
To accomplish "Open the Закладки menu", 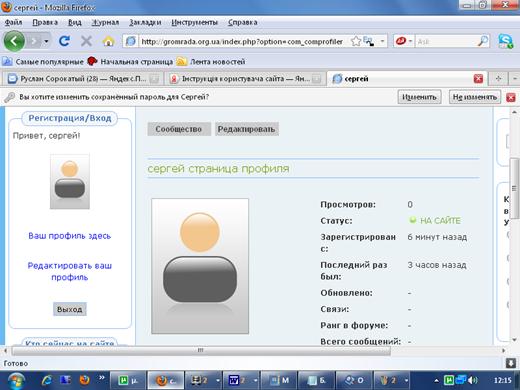I will [x=145, y=22].
